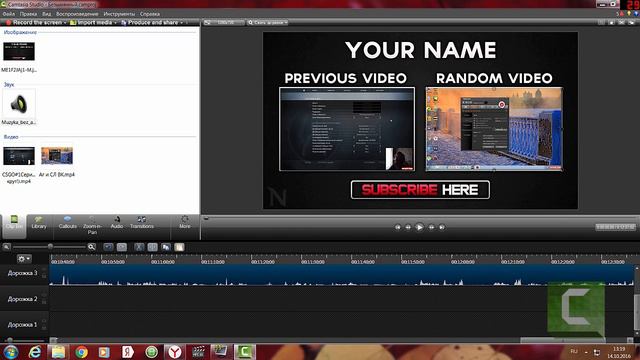The image size is (640, 360).
Task: Open the media player taskbar icon
Action: [x=104, y=352]
